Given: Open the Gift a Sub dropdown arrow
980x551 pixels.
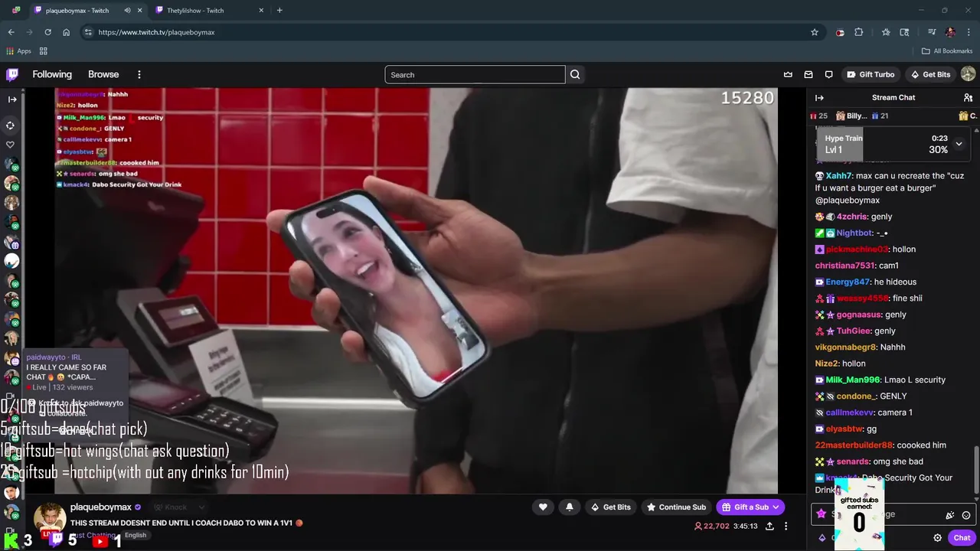Looking at the screenshot, I should (x=776, y=507).
